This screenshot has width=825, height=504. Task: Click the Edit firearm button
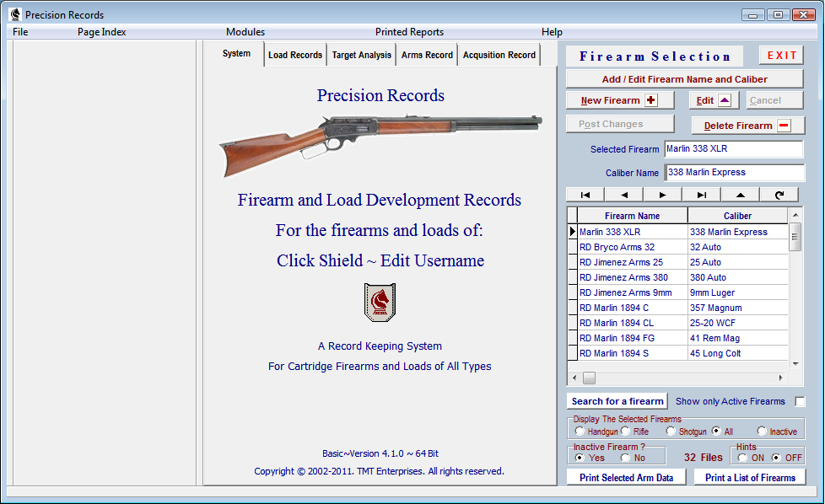click(x=714, y=100)
